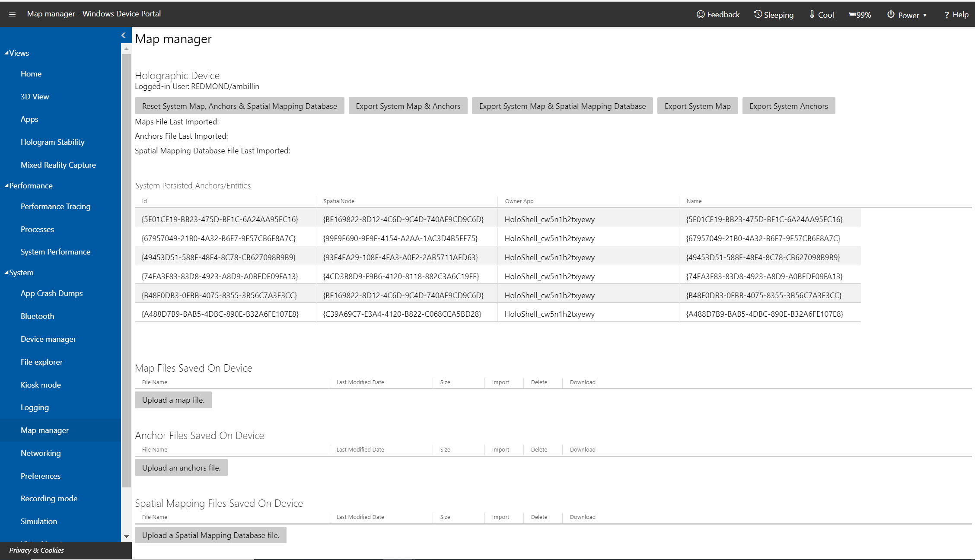Open the Mixed Reality Capture panel
The width and height of the screenshot is (975, 560).
click(x=58, y=164)
